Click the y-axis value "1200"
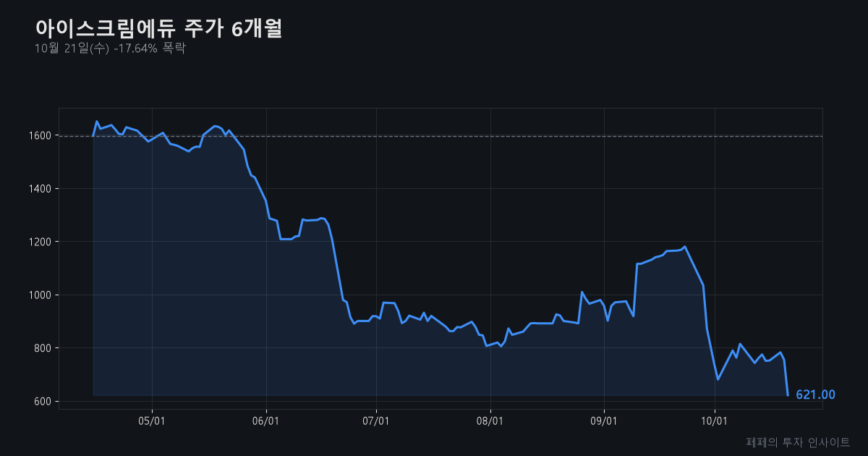 (x=40, y=242)
